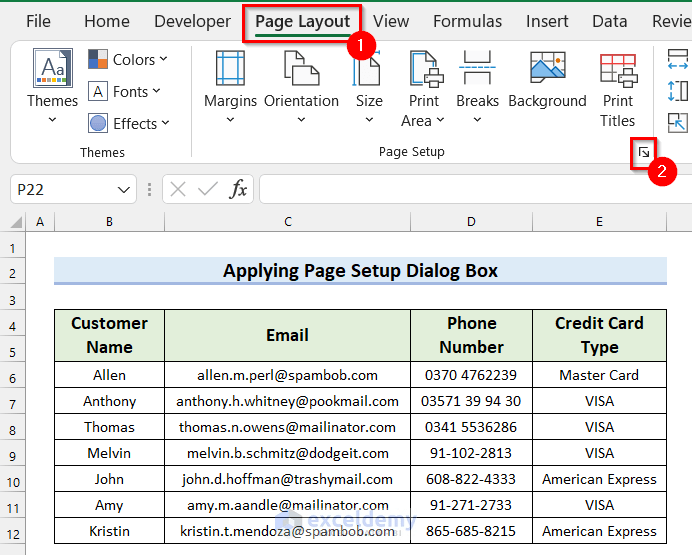Screen dimensions: 692x555
Task: Switch to the Insert tab
Action: point(547,21)
